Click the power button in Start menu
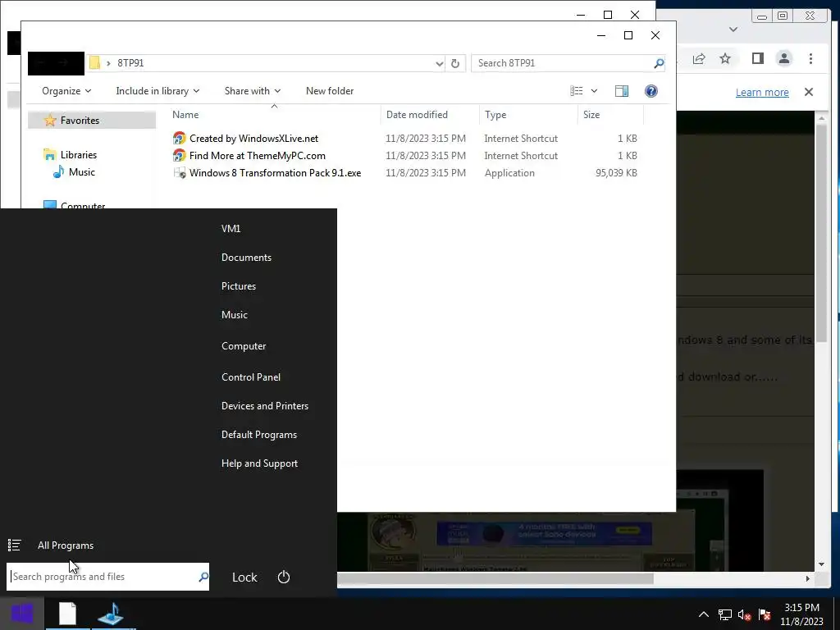The width and height of the screenshot is (840, 630). (283, 577)
